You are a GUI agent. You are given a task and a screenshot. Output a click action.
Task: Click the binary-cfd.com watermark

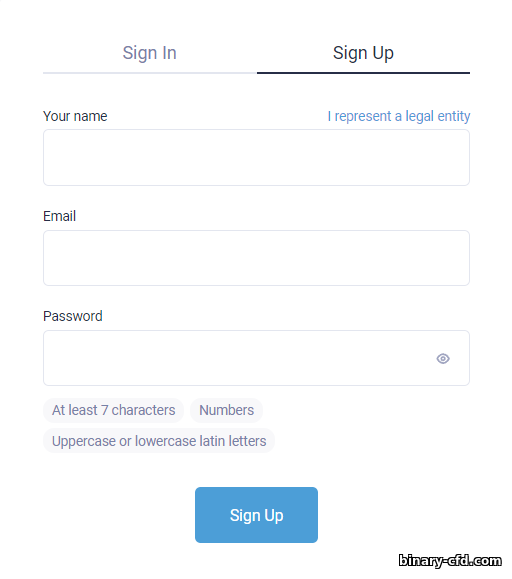450,561
